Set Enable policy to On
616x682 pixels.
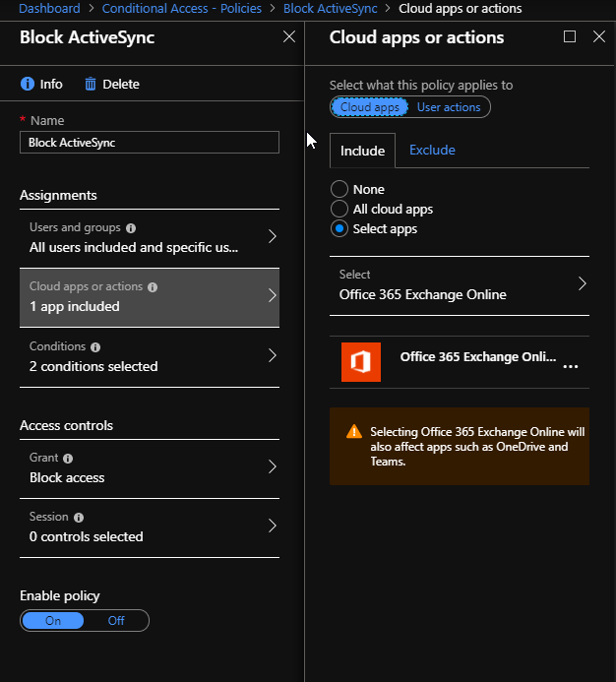point(53,621)
